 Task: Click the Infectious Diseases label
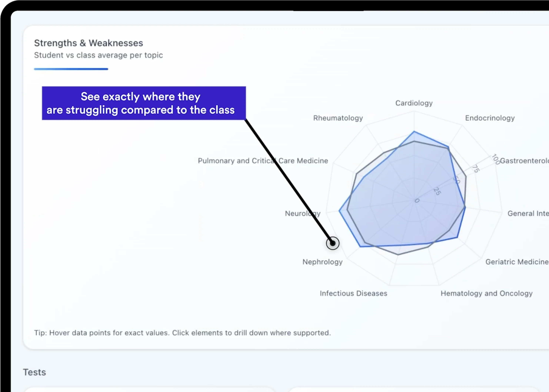click(x=353, y=293)
